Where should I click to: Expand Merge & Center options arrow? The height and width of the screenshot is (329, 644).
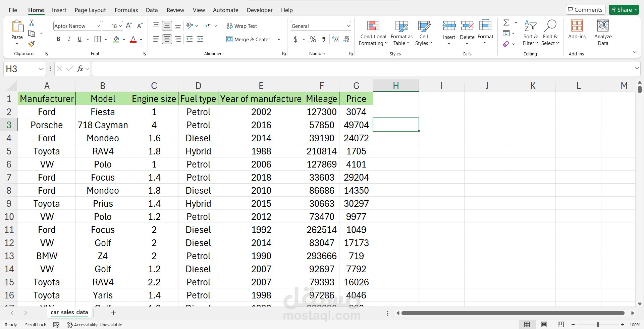[279, 39]
